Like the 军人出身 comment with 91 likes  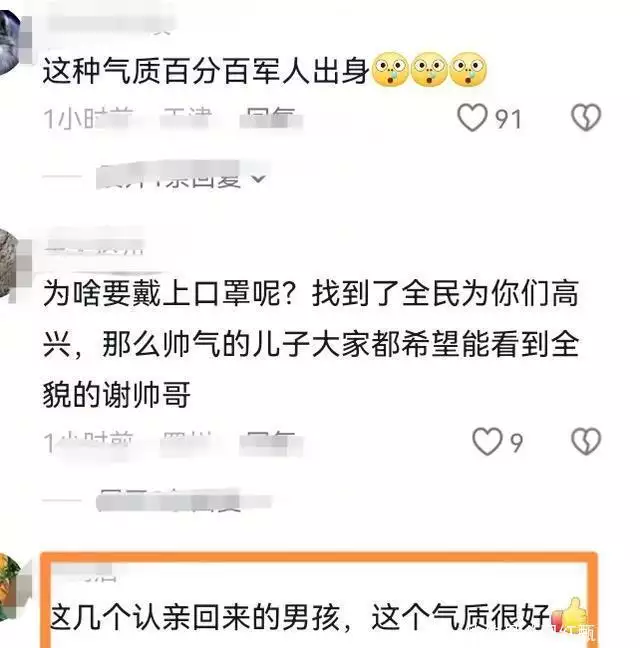[472, 118]
